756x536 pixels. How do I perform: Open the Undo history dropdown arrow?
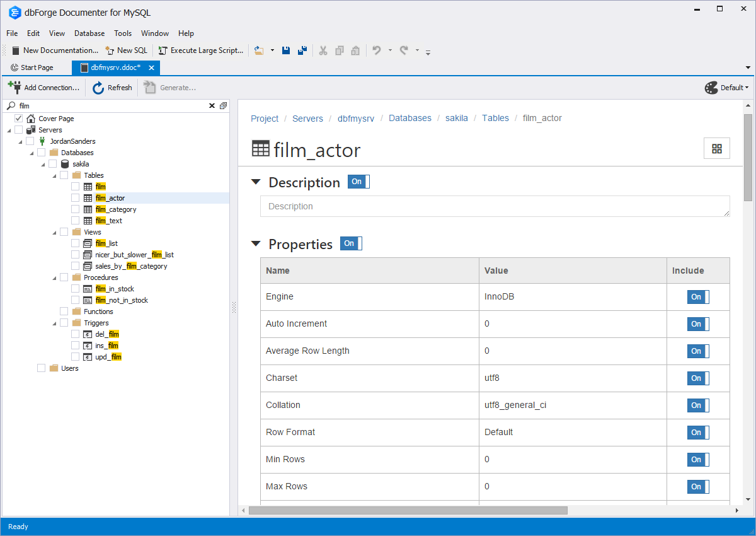click(x=390, y=50)
